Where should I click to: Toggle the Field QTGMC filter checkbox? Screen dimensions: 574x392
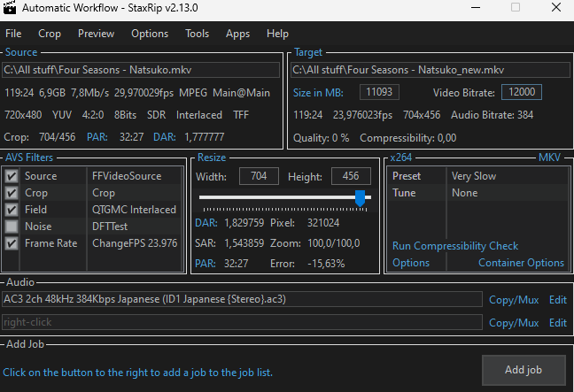pyautogui.click(x=12, y=210)
